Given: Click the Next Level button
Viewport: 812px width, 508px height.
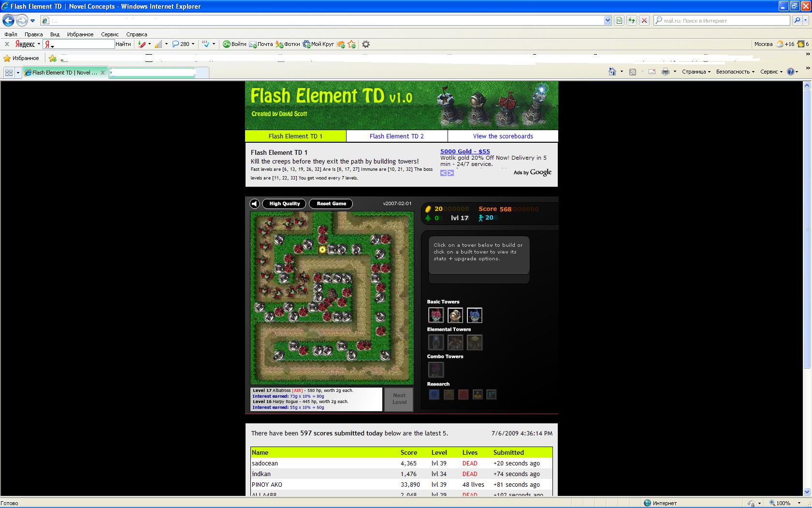Looking at the screenshot, I should tap(399, 399).
